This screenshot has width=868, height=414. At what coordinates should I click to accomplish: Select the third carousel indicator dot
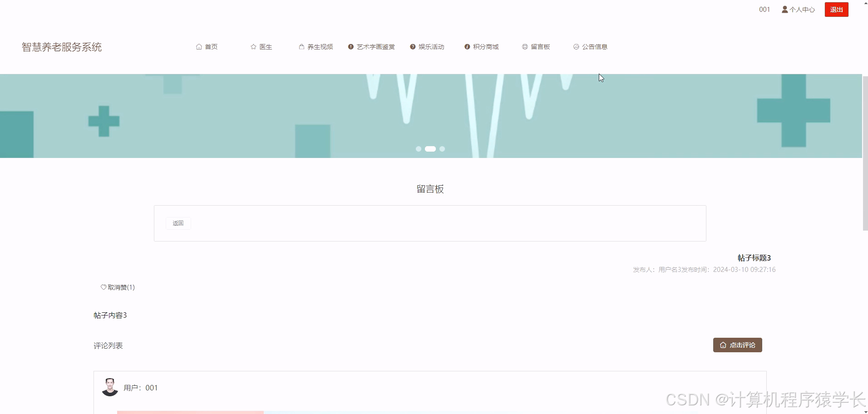coord(442,148)
